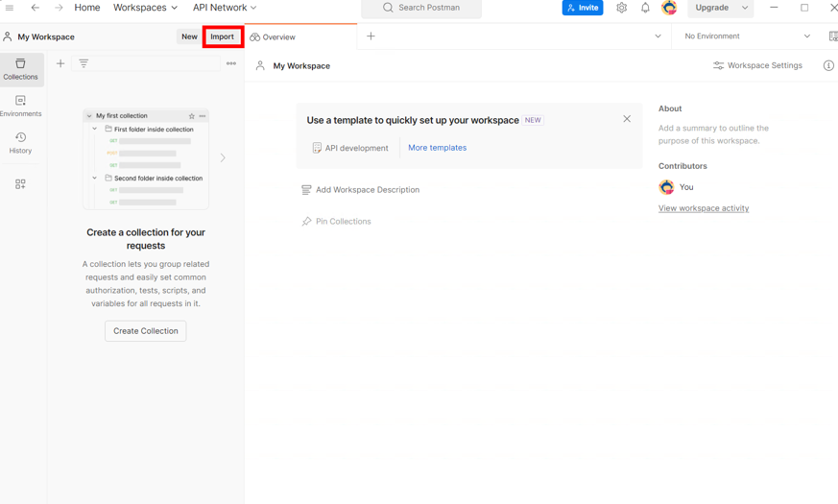
Task: Open the notifications bell icon
Action: point(645,8)
